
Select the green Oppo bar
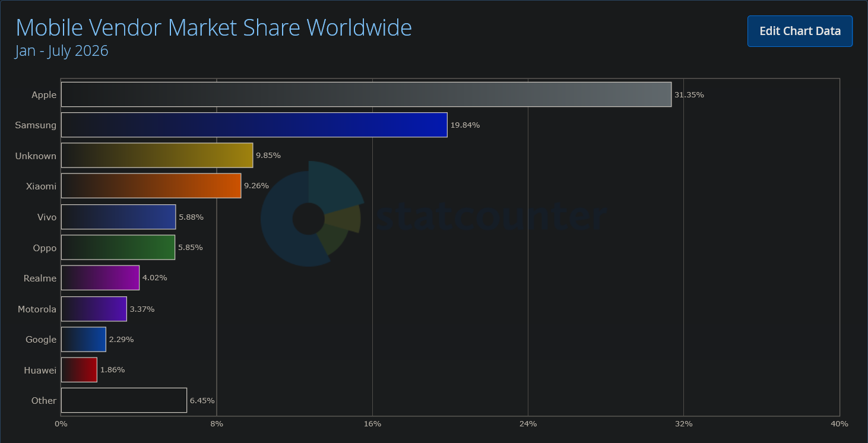click(x=118, y=247)
